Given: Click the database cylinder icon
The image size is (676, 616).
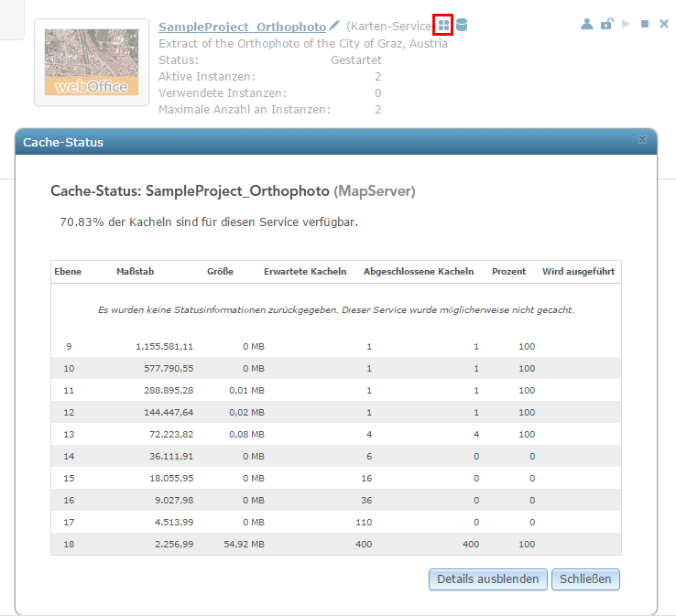Looking at the screenshot, I should (462, 25).
